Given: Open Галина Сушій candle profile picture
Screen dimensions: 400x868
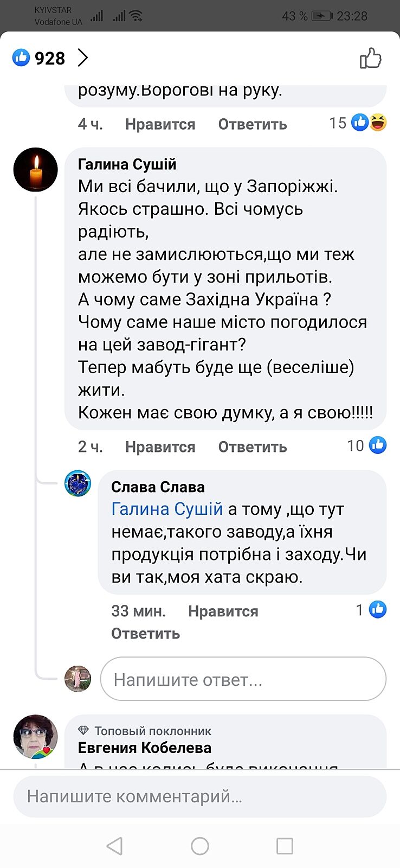Looking at the screenshot, I should tap(36, 169).
